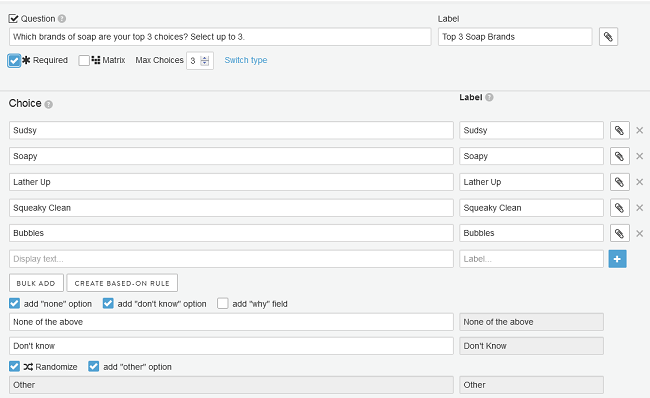Adjust Max Choices stepper arrows
The height and width of the screenshot is (398, 650).
(205, 61)
